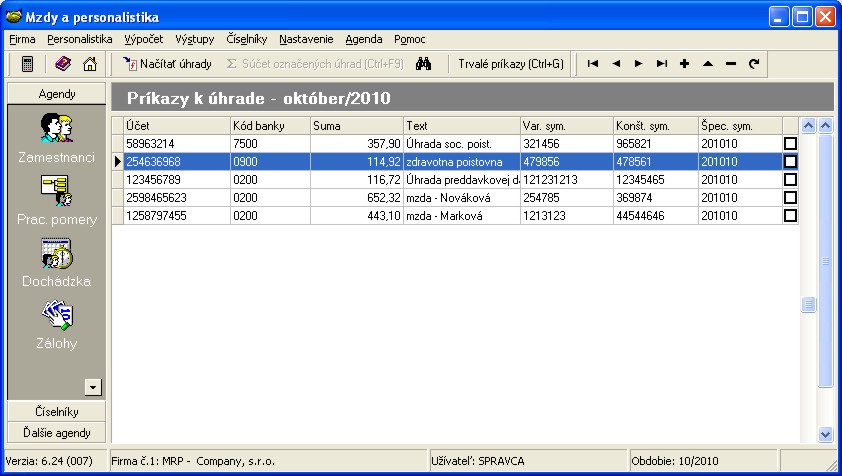Click the binoculars search icon
This screenshot has height=476, width=842.
[x=423, y=64]
